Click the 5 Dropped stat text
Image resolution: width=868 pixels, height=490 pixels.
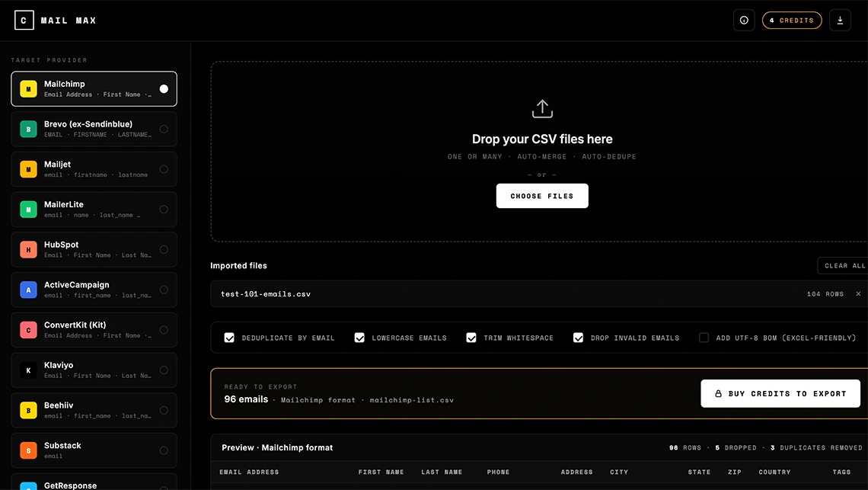(736, 448)
